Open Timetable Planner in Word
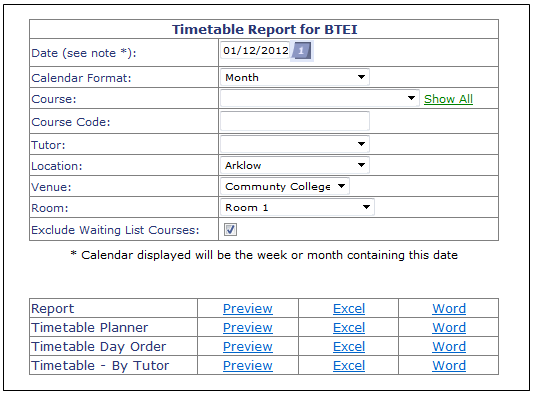Viewport: 535px width, 395px height. coord(449,328)
